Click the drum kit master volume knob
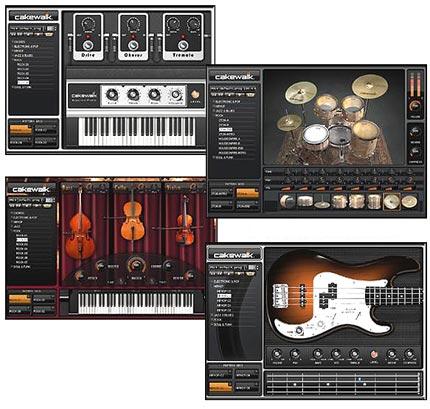Image resolution: width=430 pixels, height=409 pixels. [x=415, y=106]
